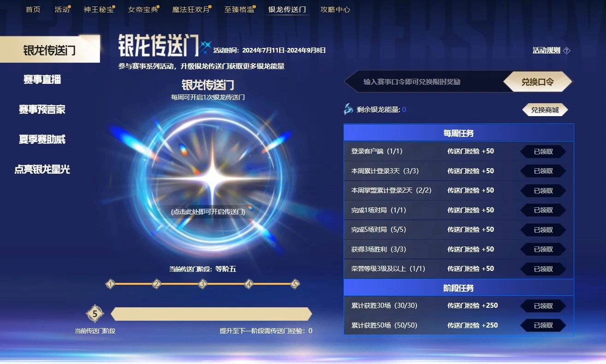Open the 兑换商城 shop
The width and height of the screenshot is (606, 364).
(x=545, y=110)
